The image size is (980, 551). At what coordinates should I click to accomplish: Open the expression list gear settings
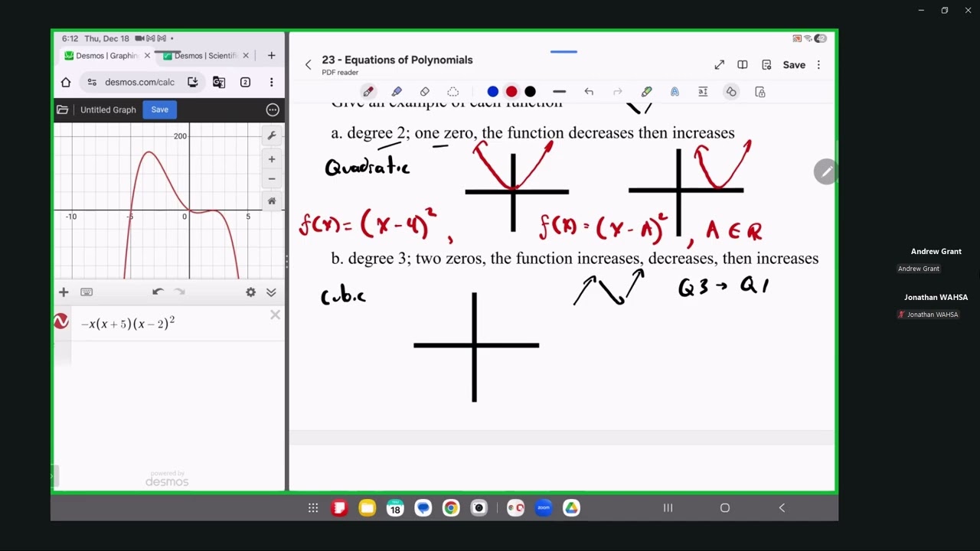[250, 292]
